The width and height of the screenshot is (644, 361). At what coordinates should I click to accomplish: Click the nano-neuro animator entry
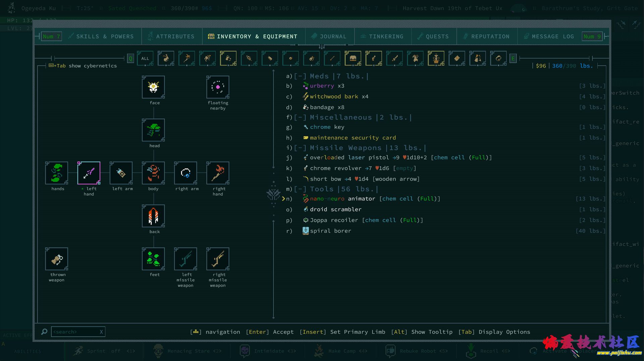(342, 199)
